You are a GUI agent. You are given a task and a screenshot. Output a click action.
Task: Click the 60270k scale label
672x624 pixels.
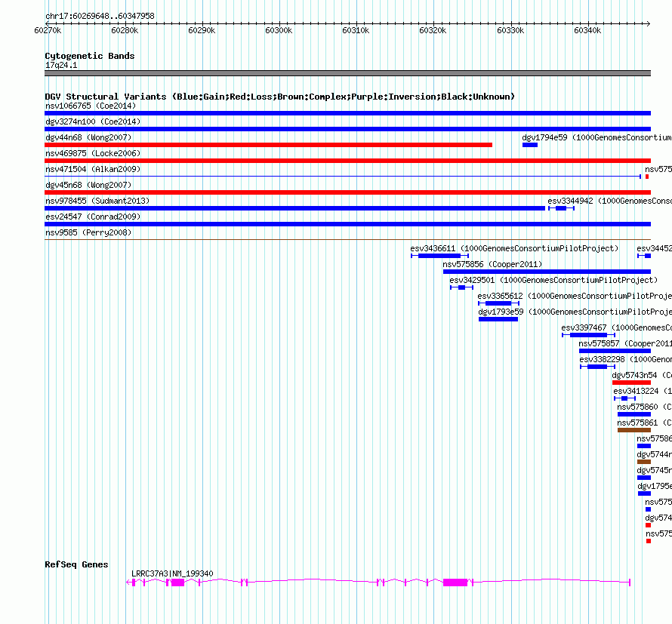pyautogui.click(x=48, y=30)
